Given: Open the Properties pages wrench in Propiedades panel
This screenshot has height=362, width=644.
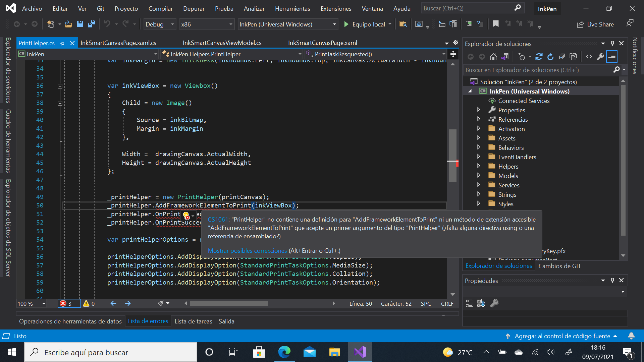Looking at the screenshot, I should click(494, 303).
